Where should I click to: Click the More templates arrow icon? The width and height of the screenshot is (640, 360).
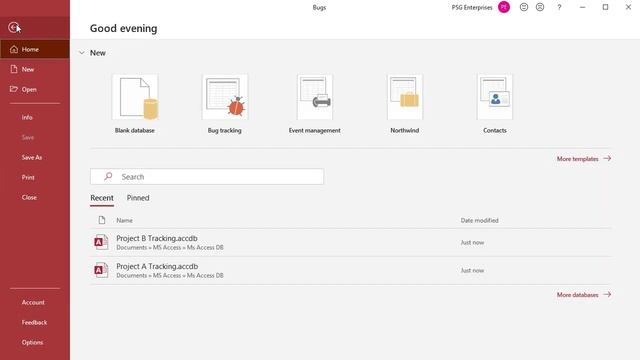[x=607, y=158]
